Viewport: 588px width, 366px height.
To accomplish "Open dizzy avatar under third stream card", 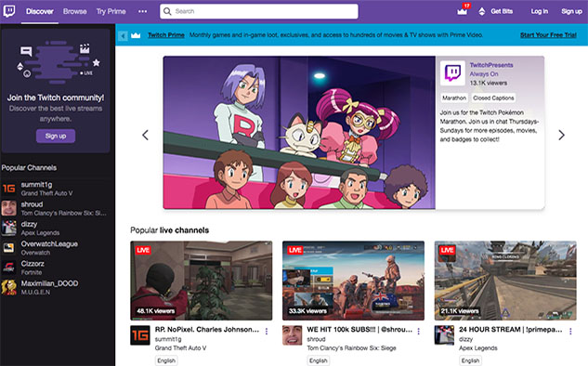I will tap(444, 335).
